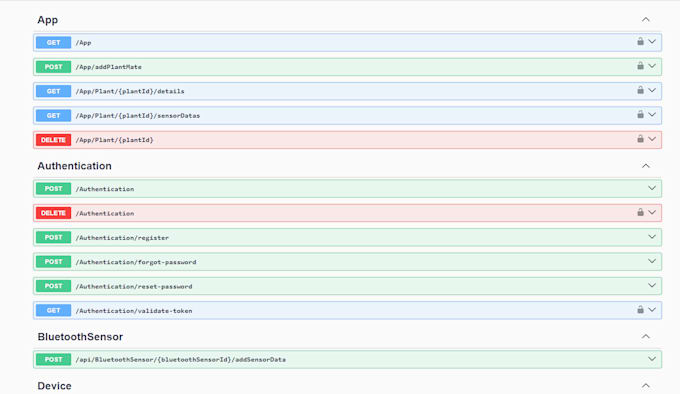The height and width of the screenshot is (394, 680).
Task: Click lock icon on /App/Plant/{plantId}/details row
Action: (640, 90)
